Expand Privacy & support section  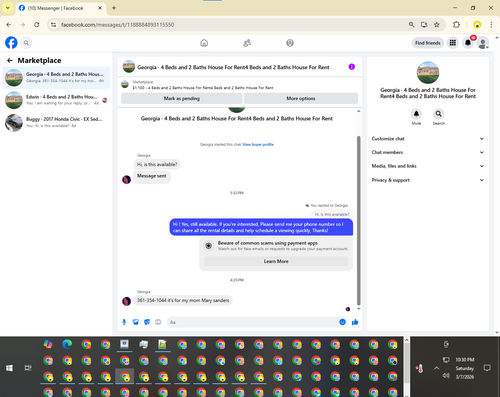428,180
